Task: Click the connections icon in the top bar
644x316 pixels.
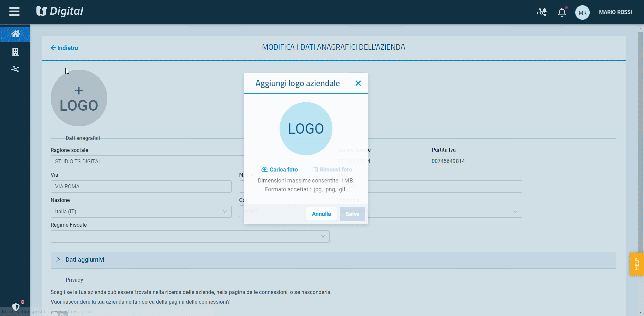Action: tap(541, 12)
